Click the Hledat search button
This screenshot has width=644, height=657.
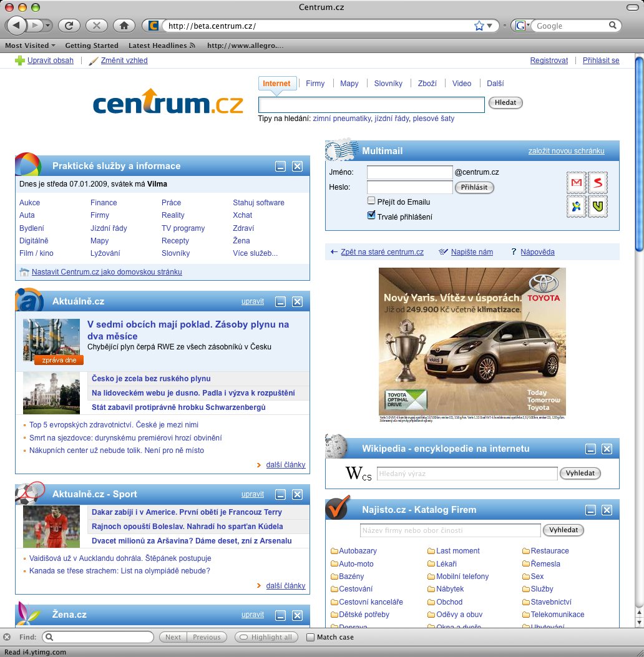[x=505, y=103]
